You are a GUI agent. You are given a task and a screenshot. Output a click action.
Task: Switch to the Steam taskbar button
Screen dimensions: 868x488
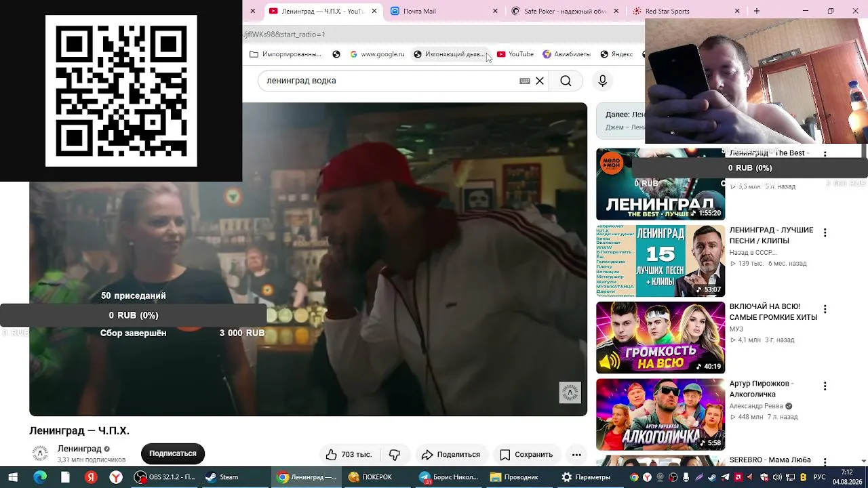coord(236,477)
